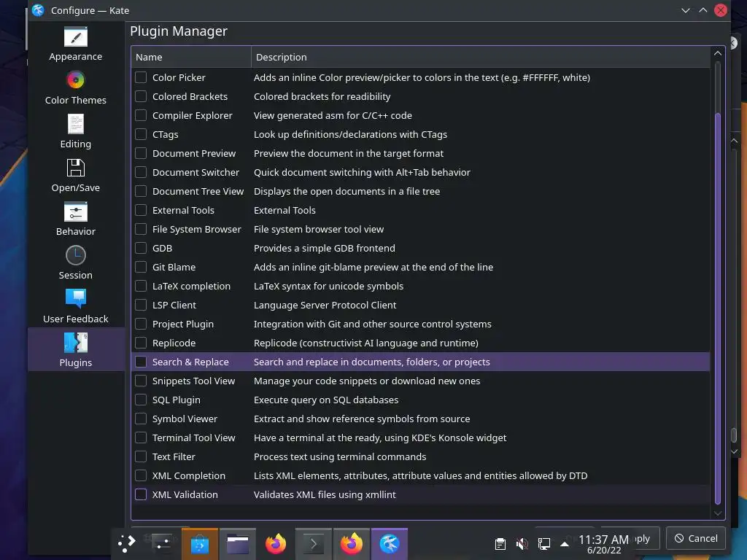Select 'Execute query on SQL databases' text
The height and width of the screenshot is (560, 747).
coord(326,400)
